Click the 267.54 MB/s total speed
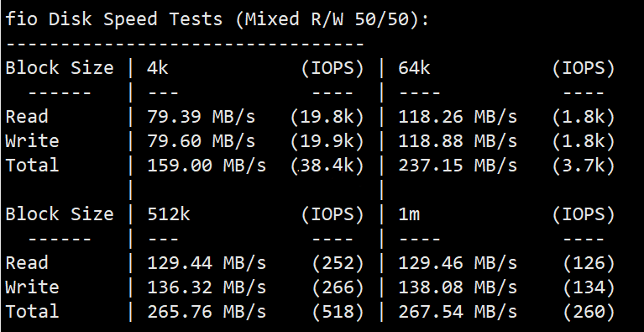The width and height of the screenshot is (644, 332). pos(458,312)
